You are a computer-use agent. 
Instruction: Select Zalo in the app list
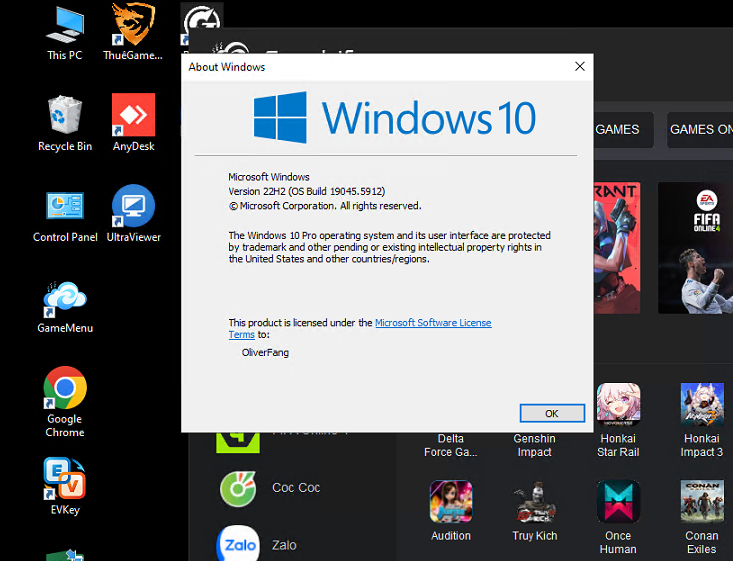tap(238, 545)
